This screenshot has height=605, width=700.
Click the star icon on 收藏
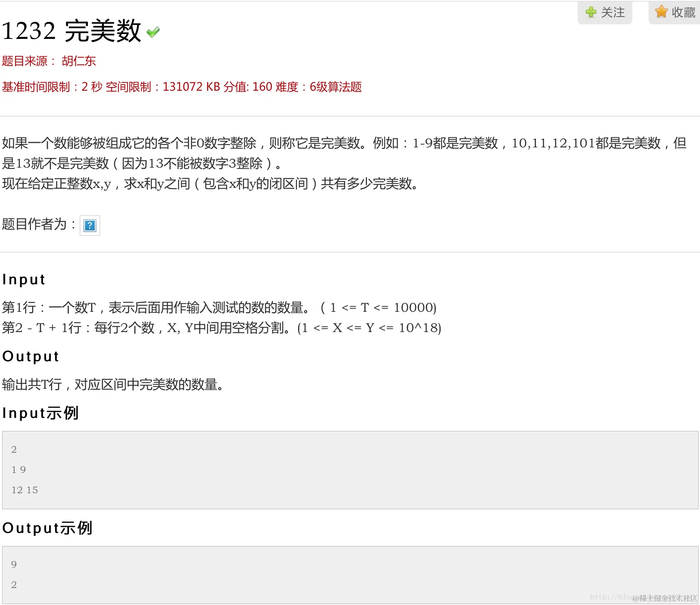click(x=661, y=12)
